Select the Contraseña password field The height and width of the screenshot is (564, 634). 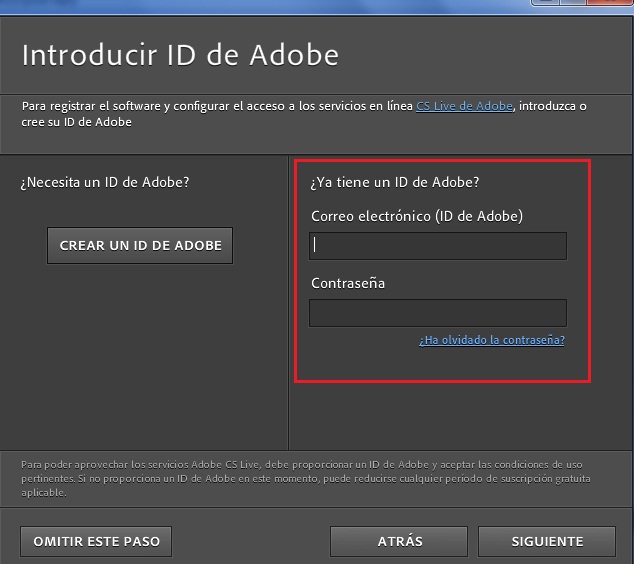pos(438,313)
